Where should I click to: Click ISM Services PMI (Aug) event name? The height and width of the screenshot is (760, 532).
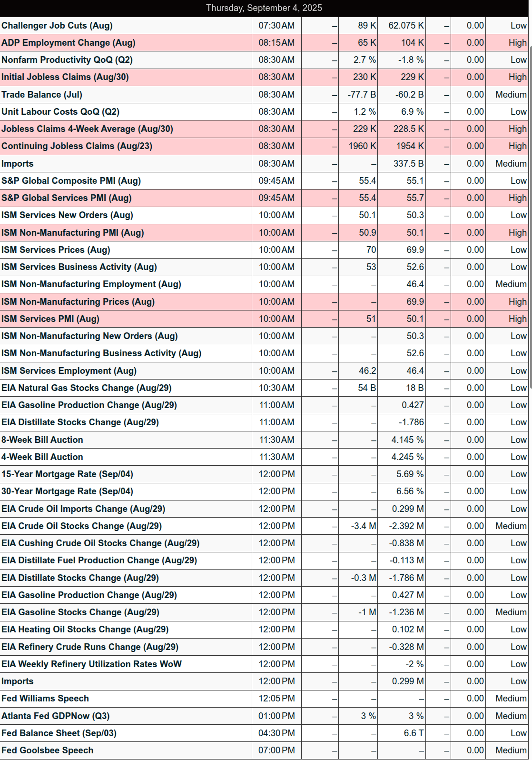pos(50,319)
